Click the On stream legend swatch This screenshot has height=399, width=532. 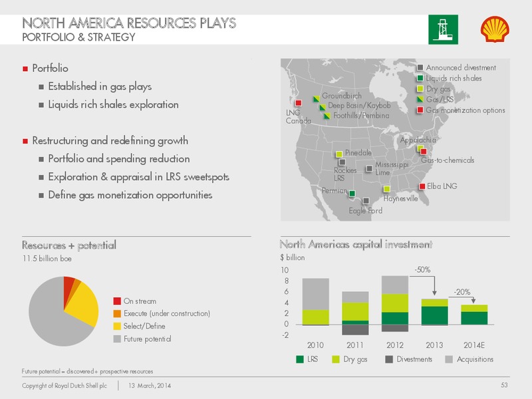click(x=117, y=301)
